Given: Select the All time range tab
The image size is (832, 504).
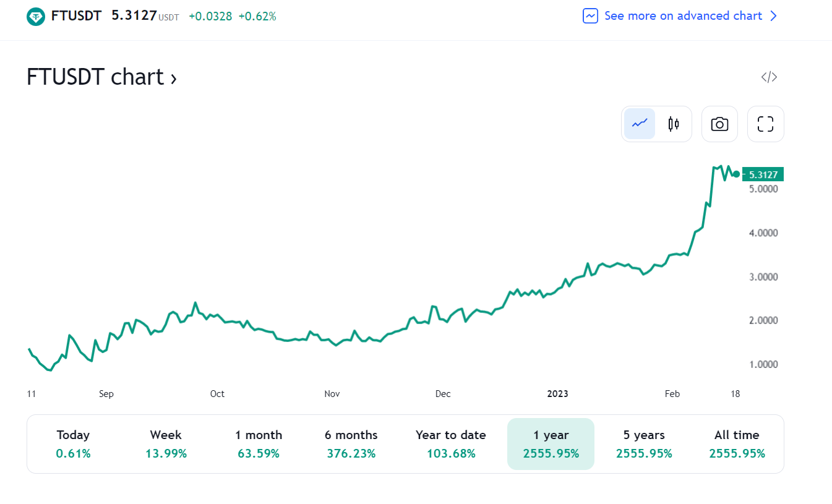Looking at the screenshot, I should (x=737, y=444).
